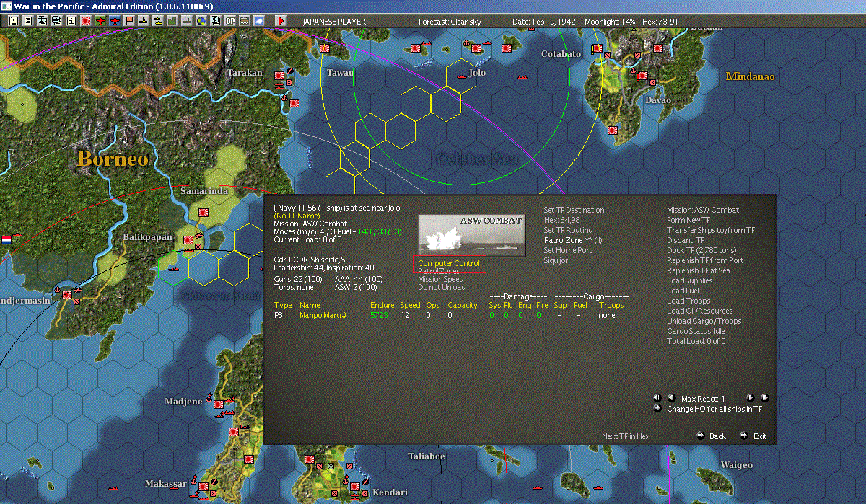Screen dimensions: 866x504
Task: Increase Max React with single right arrow
Action: coord(750,398)
